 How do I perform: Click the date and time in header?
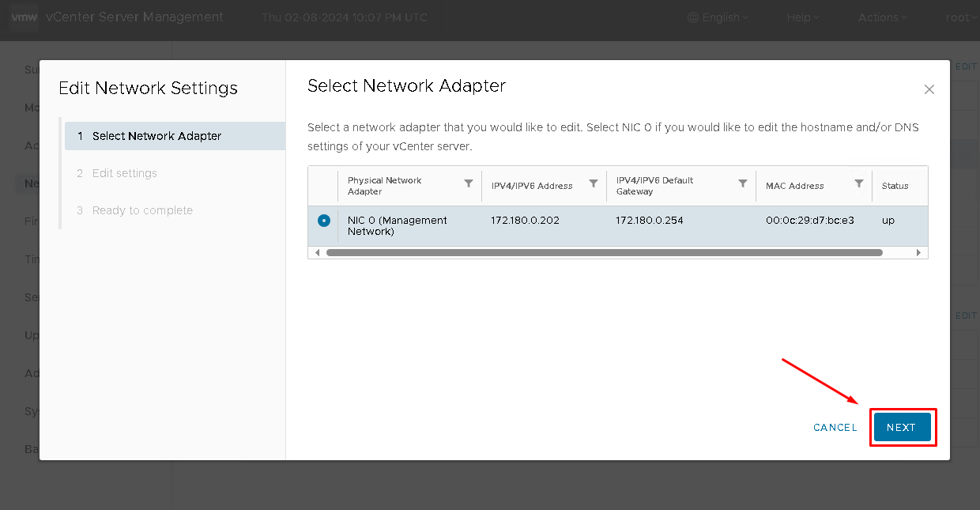[x=345, y=17]
